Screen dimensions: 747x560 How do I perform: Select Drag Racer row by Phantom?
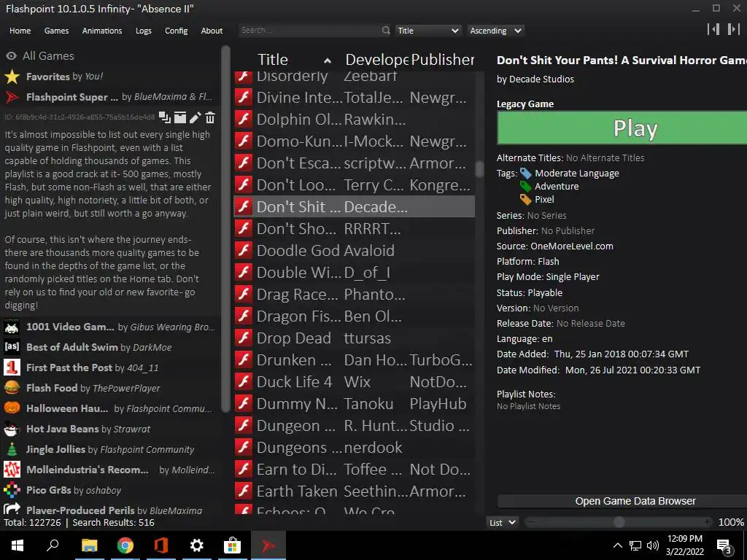coord(354,295)
